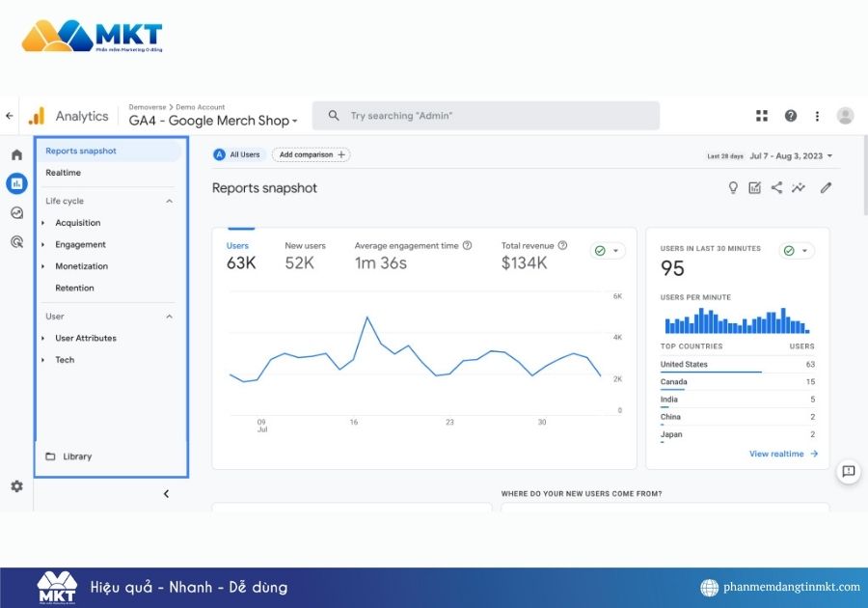Image resolution: width=868 pixels, height=608 pixels.
Task: Click the Insights lightbulb icon
Action: pos(733,188)
